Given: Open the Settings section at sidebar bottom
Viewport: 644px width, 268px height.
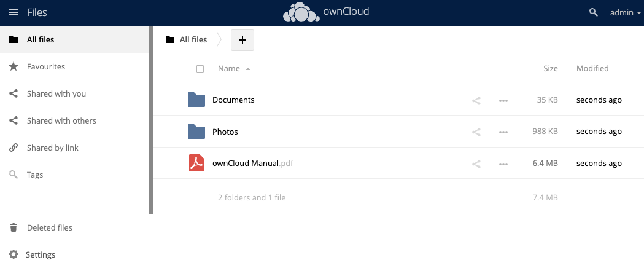Looking at the screenshot, I should click(41, 254).
